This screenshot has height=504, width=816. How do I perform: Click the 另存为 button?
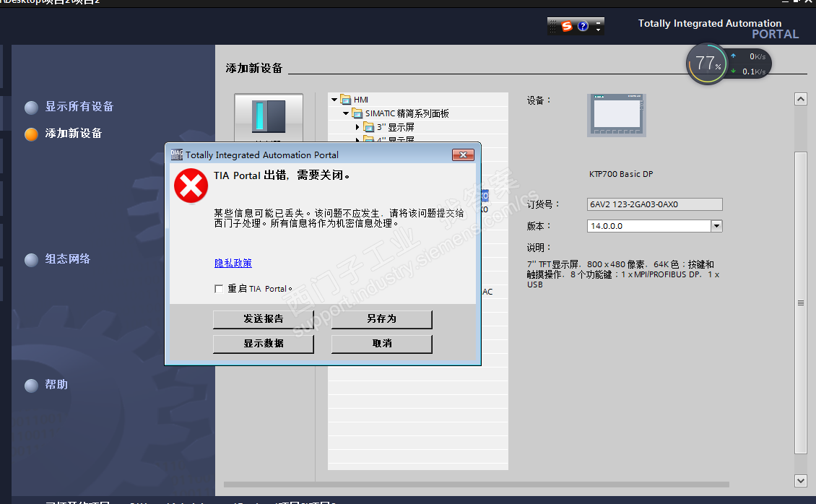click(381, 319)
